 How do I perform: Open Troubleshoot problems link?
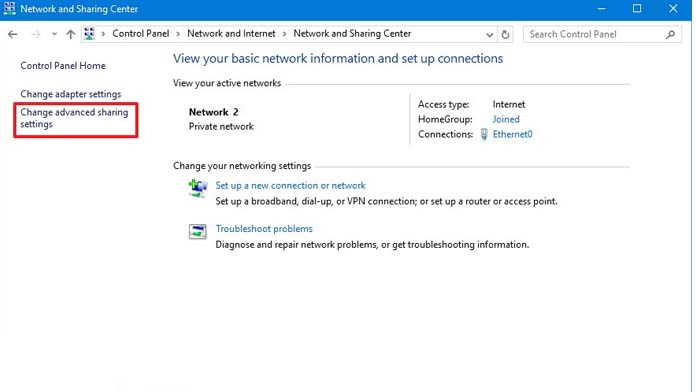(x=264, y=229)
